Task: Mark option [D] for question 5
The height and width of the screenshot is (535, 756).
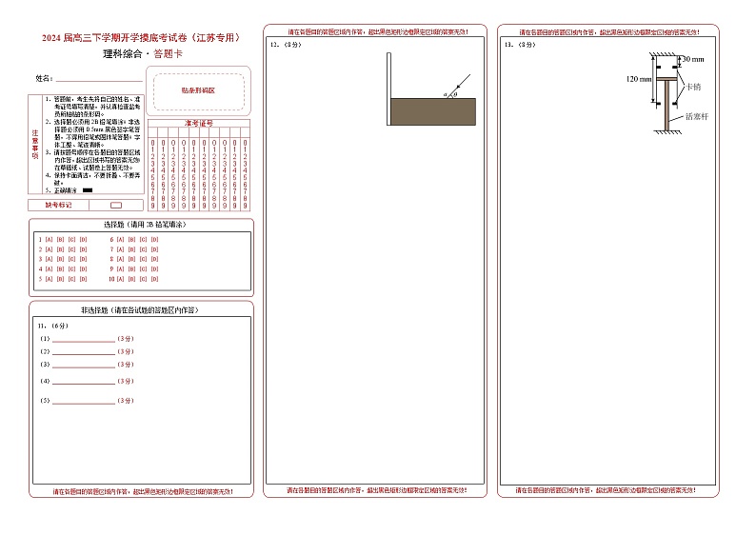Action: click(84, 279)
